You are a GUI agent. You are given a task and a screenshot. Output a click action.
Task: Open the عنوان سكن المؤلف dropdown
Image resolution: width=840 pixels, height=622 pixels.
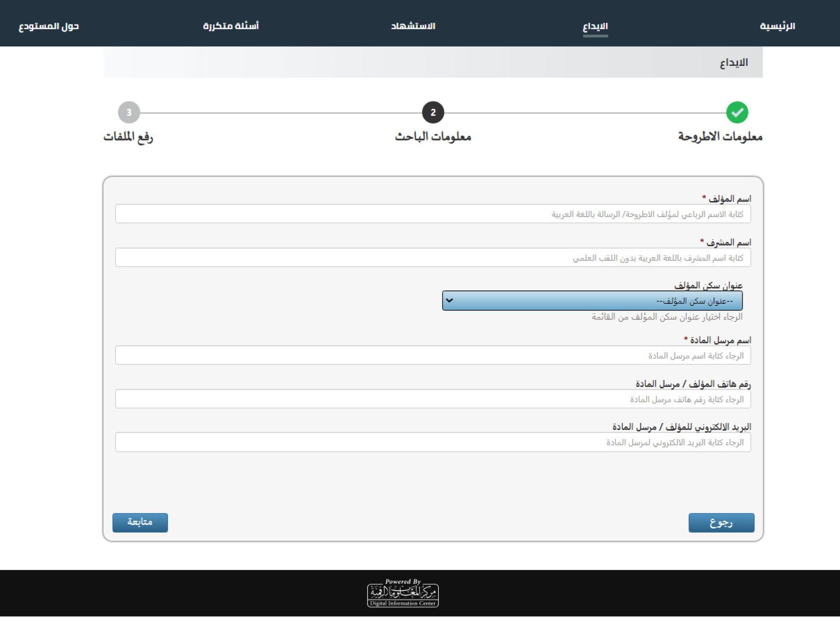[592, 301]
